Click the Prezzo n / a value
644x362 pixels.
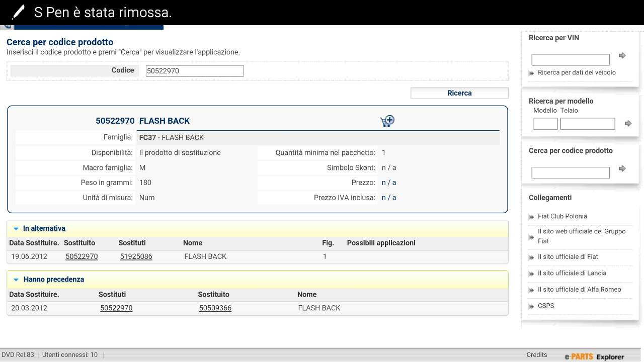[389, 183]
